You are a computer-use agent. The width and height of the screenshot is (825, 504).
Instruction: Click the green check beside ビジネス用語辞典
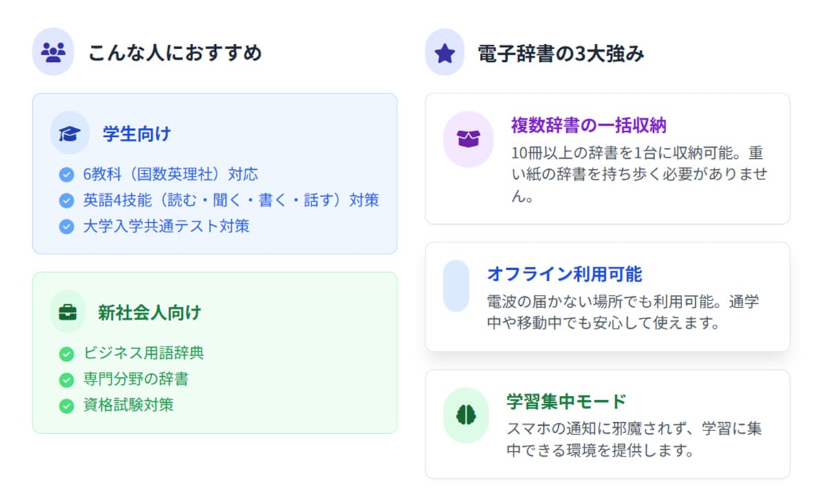67,353
